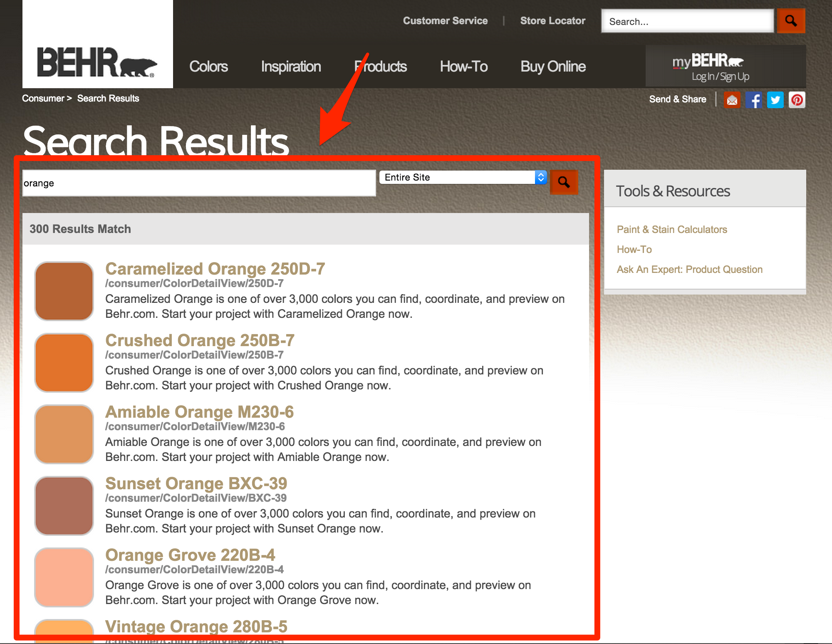Click the Sunset Orange color swatch

click(x=64, y=505)
